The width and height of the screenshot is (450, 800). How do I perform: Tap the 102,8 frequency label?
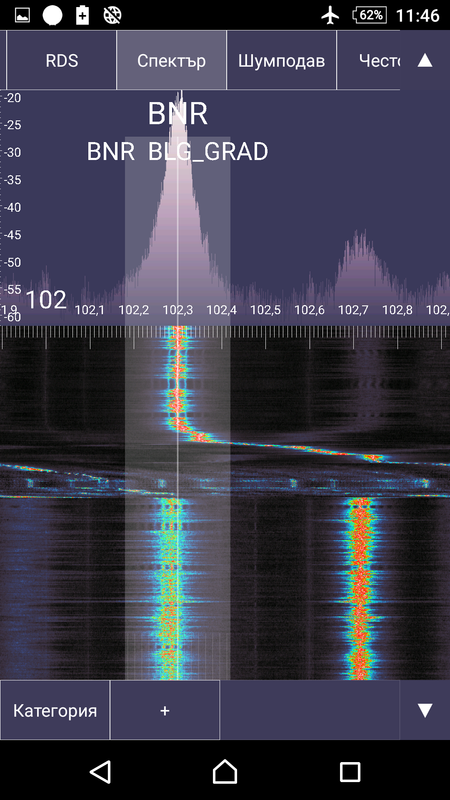(397, 309)
